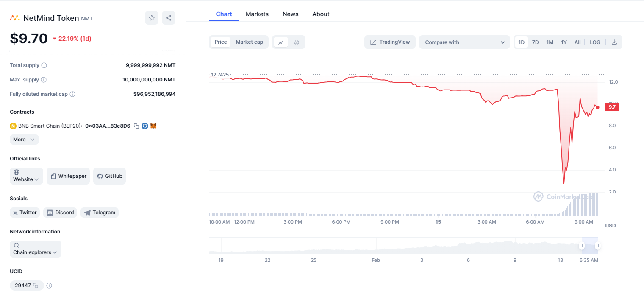The width and height of the screenshot is (644, 297).
Task: Select the Price chart toggle
Action: tap(221, 42)
